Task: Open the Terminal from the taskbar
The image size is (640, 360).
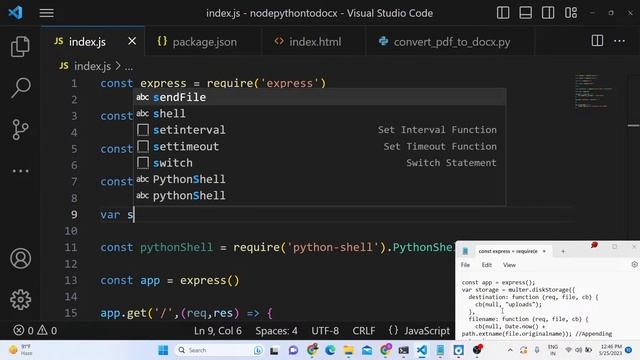Action: point(403,350)
